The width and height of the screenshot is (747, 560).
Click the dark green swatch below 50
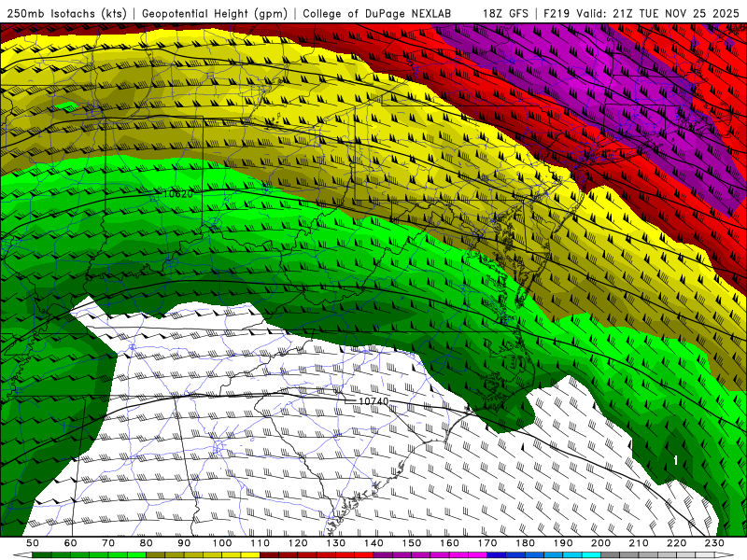pos(42,555)
